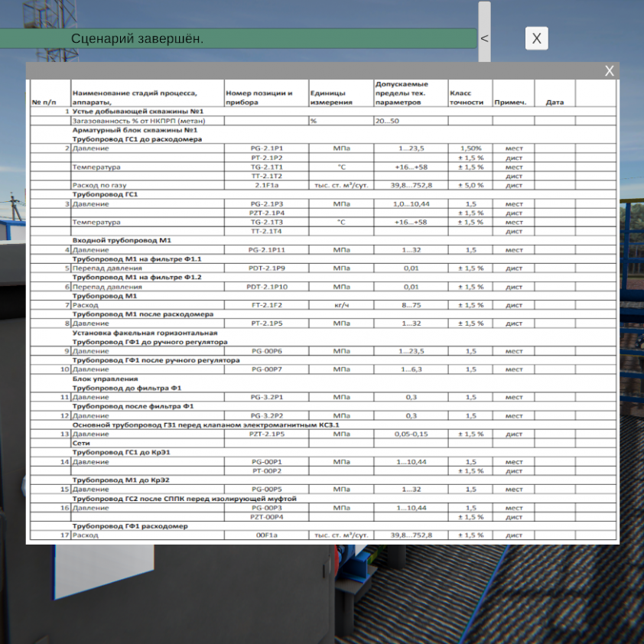644x644 pixels.
Task: Click the '№ п/п' column header
Action: [x=44, y=102]
